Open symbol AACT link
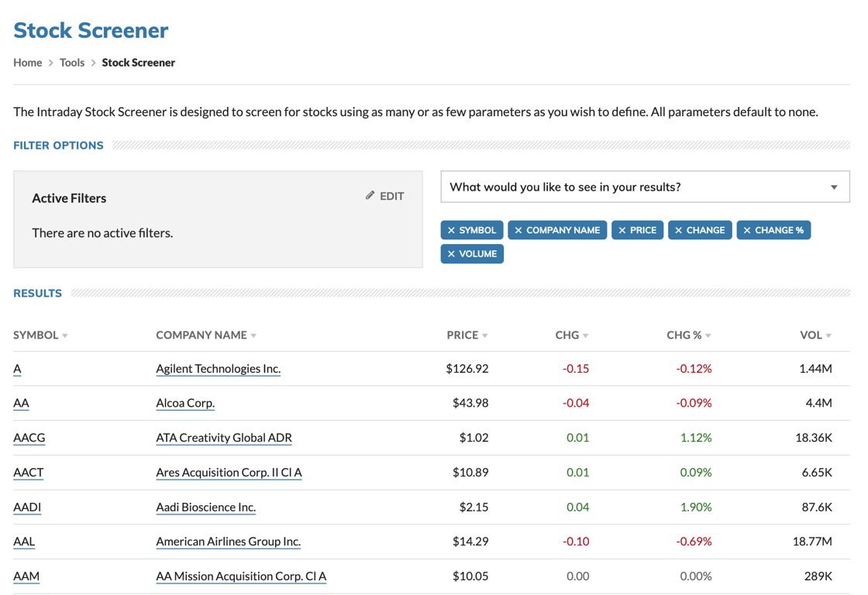The width and height of the screenshot is (868, 595). coord(28,473)
